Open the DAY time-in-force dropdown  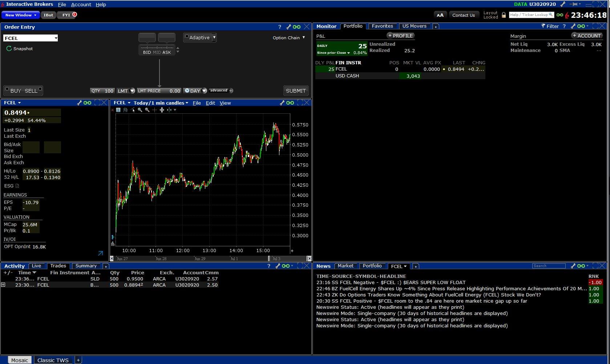[204, 91]
